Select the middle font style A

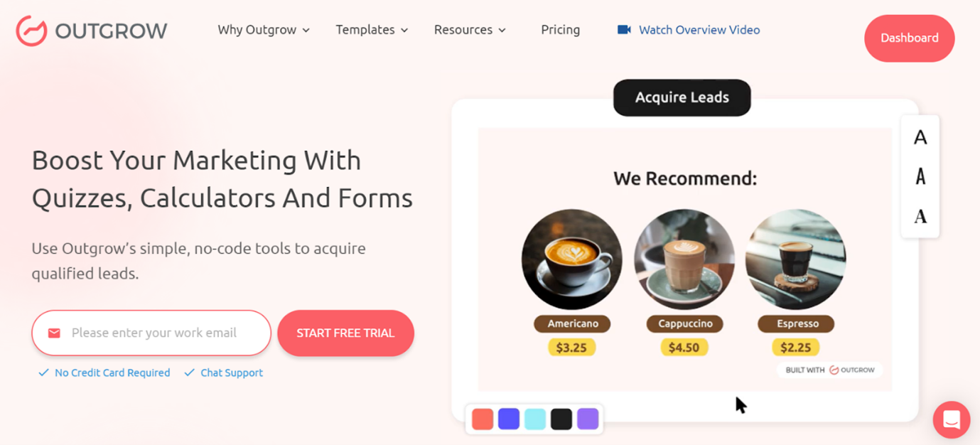(920, 176)
